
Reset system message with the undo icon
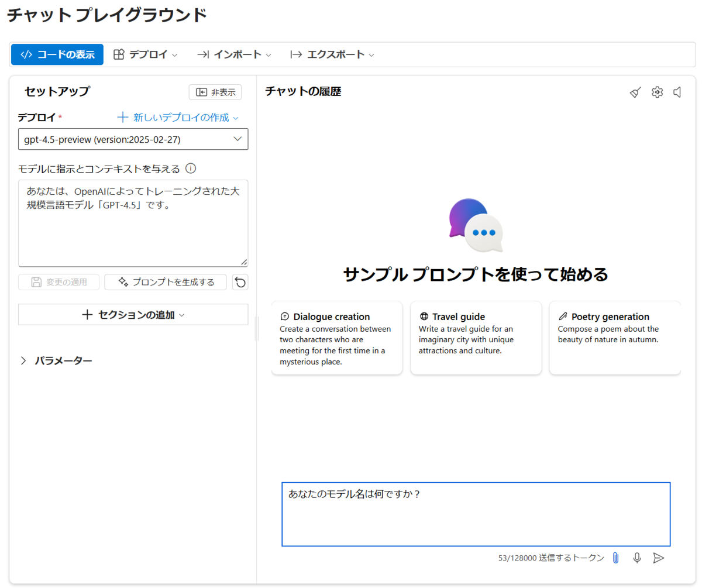point(240,283)
